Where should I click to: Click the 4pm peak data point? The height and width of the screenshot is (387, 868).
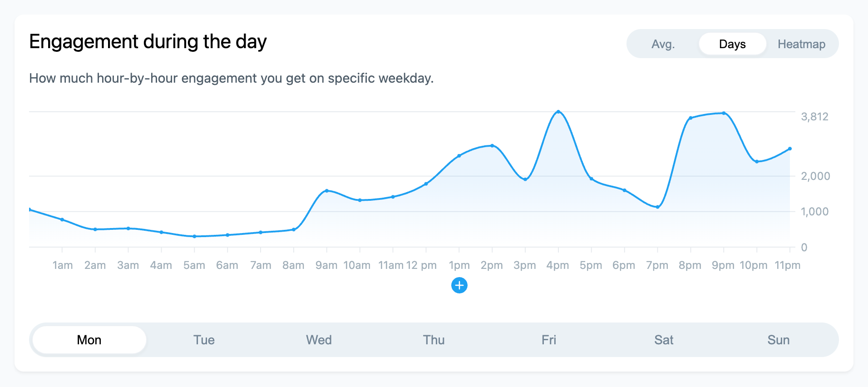(x=558, y=112)
